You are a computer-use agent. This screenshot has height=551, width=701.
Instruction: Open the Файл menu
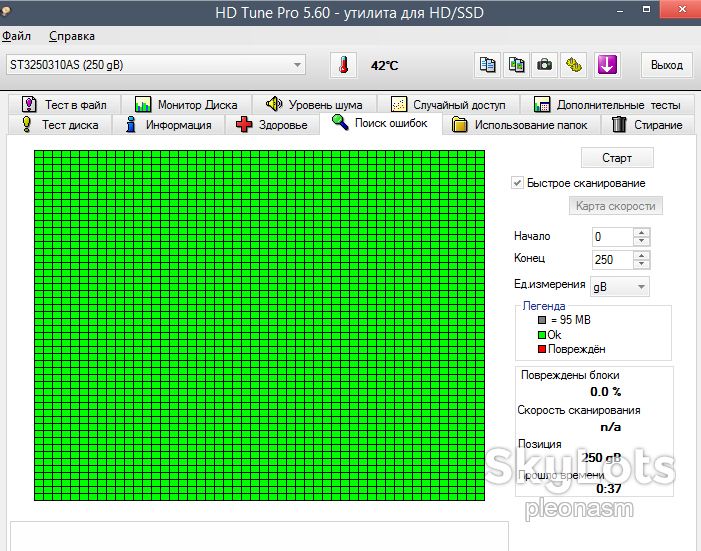point(17,36)
